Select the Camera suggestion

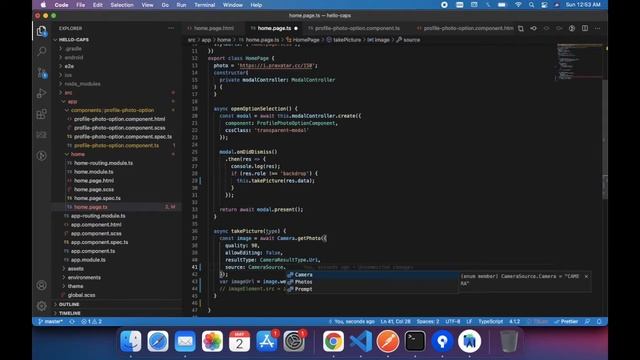[x=371, y=275]
